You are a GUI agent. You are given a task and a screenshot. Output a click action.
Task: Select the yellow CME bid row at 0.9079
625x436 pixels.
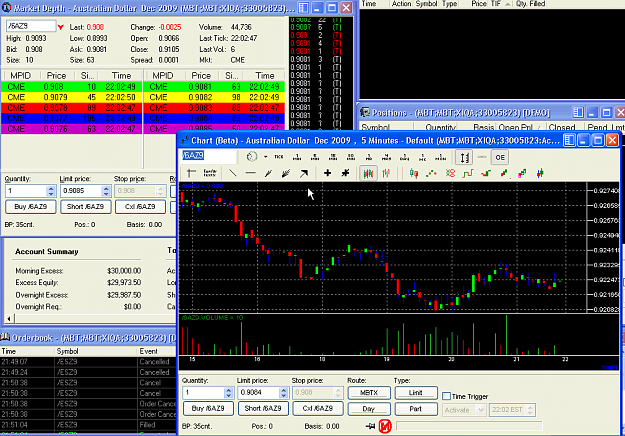[x=72, y=97]
